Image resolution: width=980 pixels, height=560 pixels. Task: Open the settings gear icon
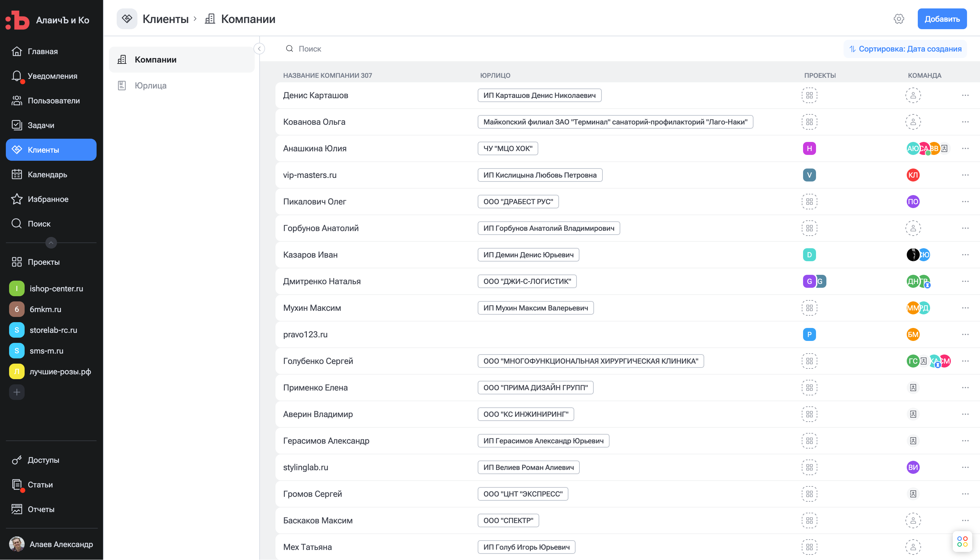coord(898,19)
